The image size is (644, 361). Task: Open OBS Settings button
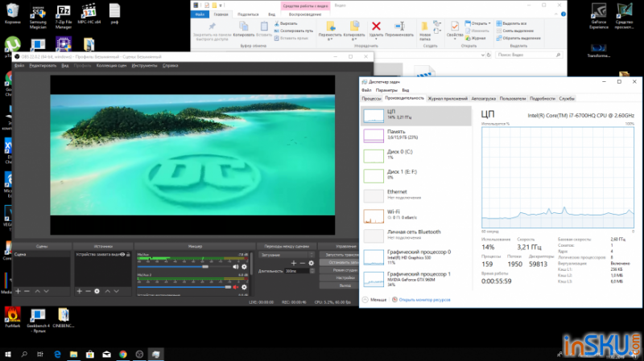pos(339,277)
